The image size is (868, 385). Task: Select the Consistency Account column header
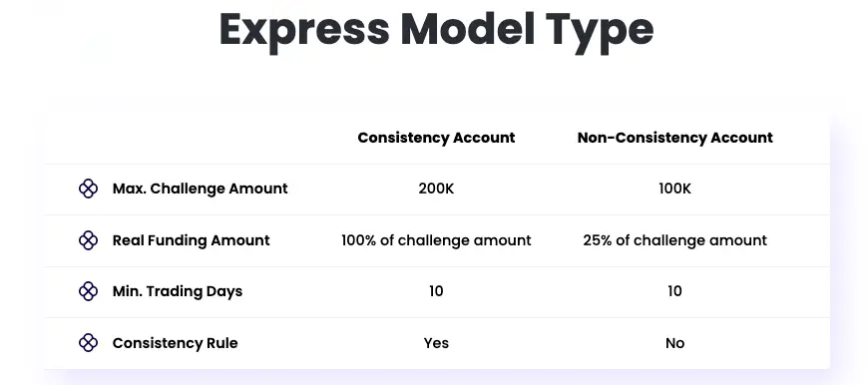pos(436,138)
